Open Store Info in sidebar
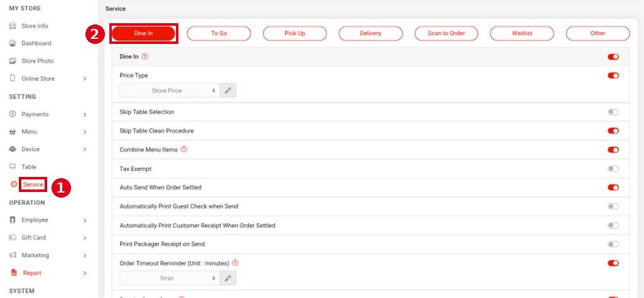Viewport: 644px width, 298px height. coord(35,26)
